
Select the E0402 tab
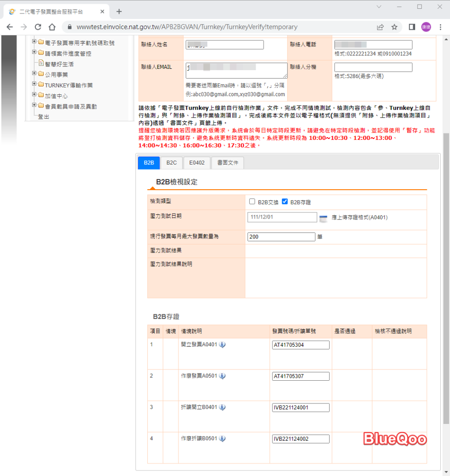[x=197, y=163]
